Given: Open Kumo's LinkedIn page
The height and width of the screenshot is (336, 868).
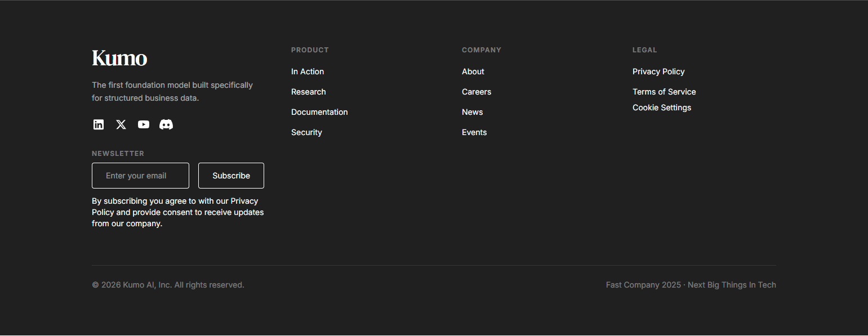Looking at the screenshot, I should (99, 124).
